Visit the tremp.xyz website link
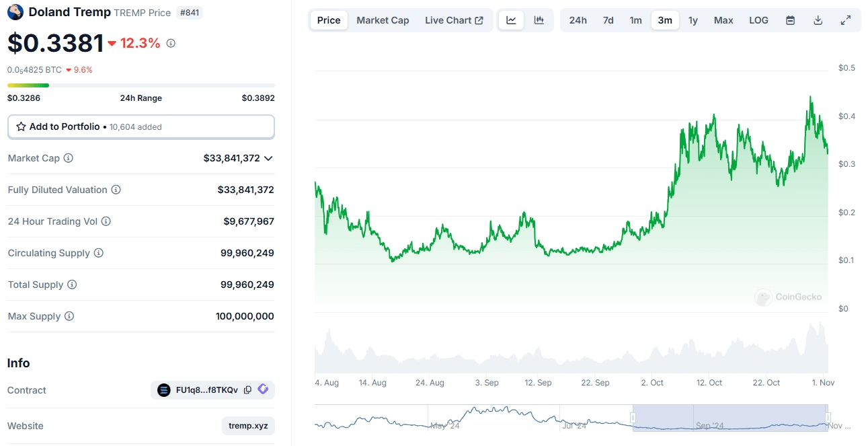The image size is (868, 446). click(247, 425)
